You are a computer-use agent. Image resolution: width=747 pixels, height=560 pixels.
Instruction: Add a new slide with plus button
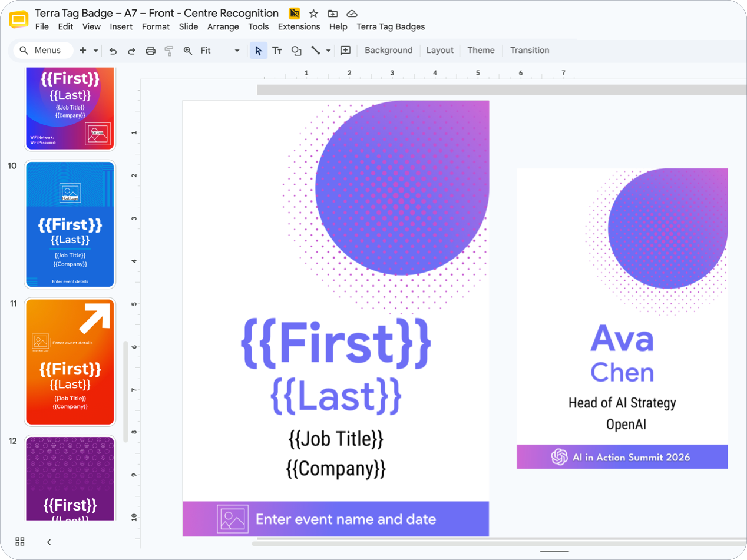coord(83,51)
